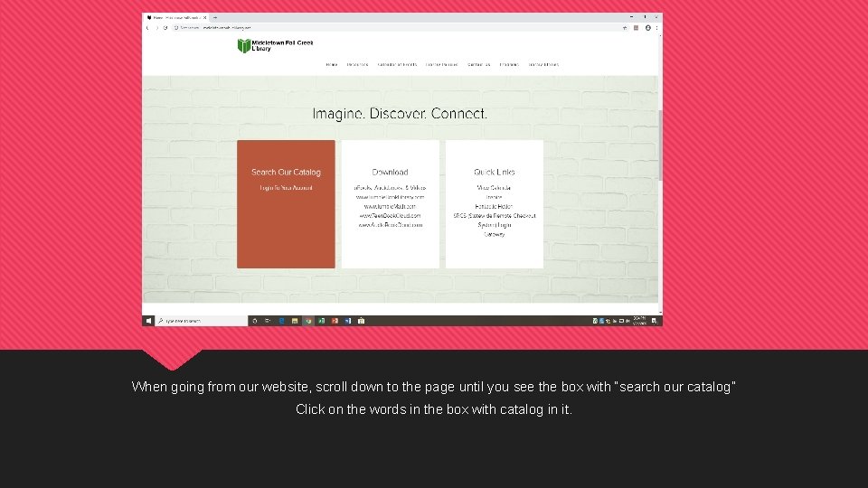The image size is (868, 488).
Task: Click the browser reload icon
Action: click(x=165, y=28)
